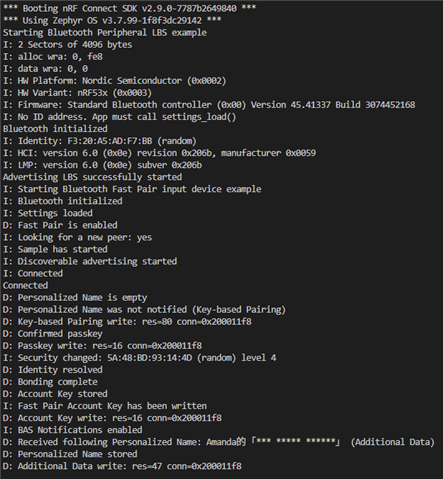Click 'No ID address' warning line
The image size is (443, 479).
pos(119,117)
